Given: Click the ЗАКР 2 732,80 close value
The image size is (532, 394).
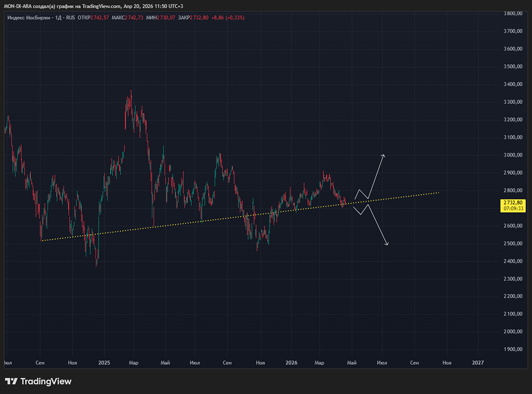Looking at the screenshot, I should coord(194,18).
